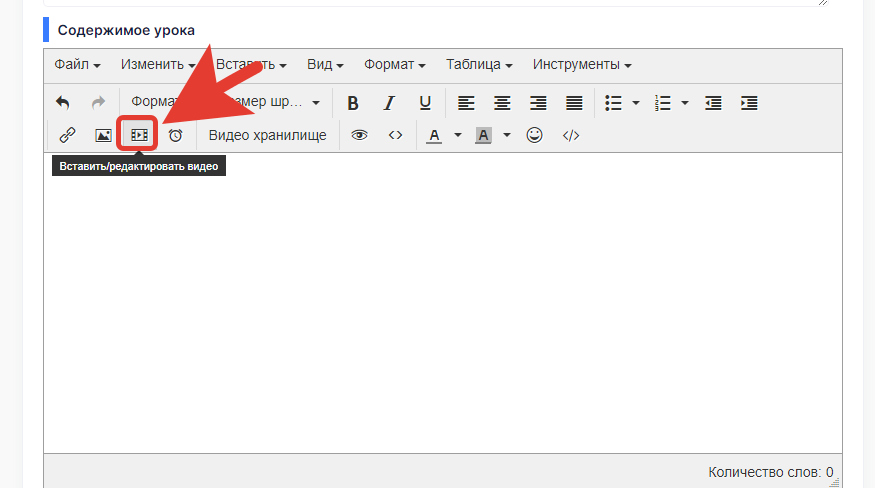This screenshot has width=875, height=488.
Task: Open numbered list style dropdown arrow
Action: (685, 103)
